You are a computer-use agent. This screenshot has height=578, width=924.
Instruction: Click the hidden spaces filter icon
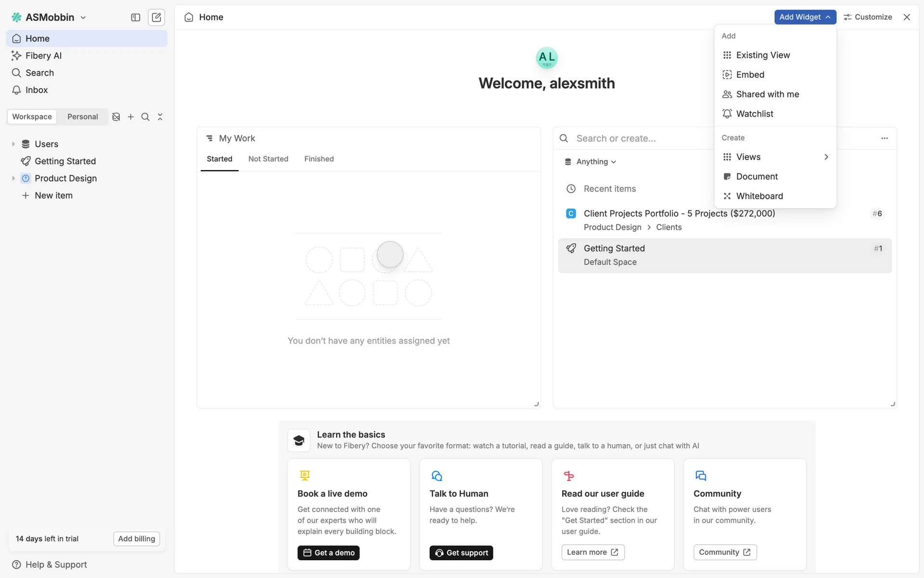pos(116,117)
